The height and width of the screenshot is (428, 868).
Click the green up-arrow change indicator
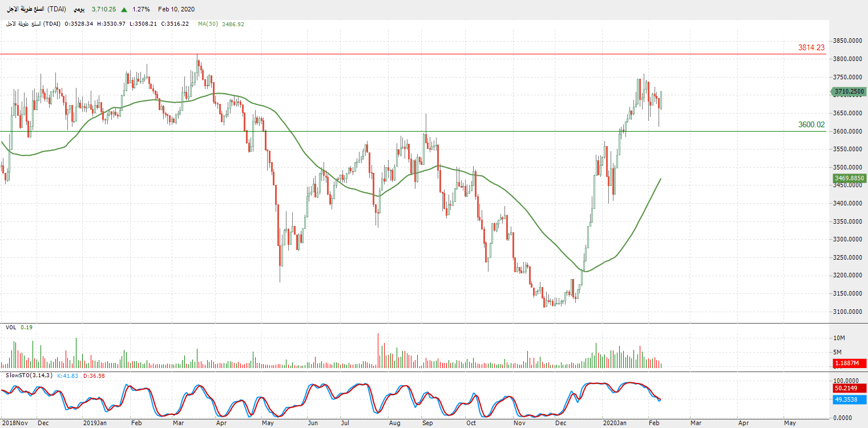click(124, 10)
